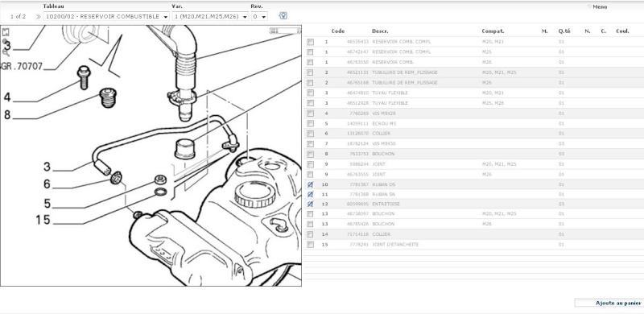The width and height of the screenshot is (644, 314).
Task: Click the zoom-out magnifier on the diagram
Action: [x=6, y=52]
